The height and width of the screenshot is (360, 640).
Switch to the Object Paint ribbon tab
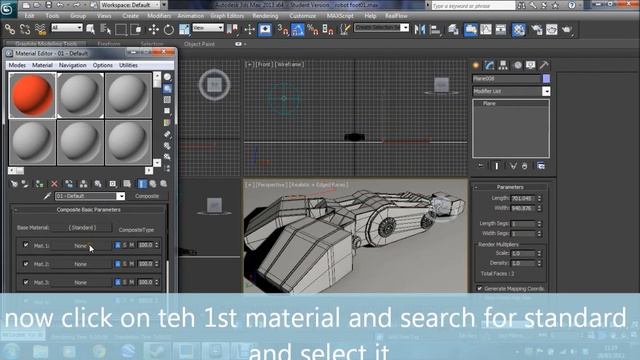(x=199, y=44)
